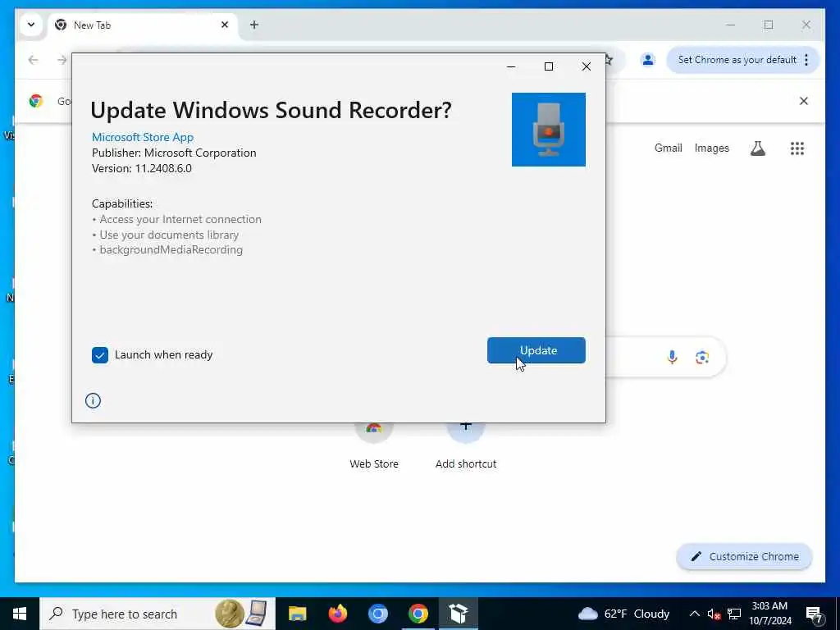840x630 pixels.
Task: Select the New Tab tab in Chrome
Action: [142, 25]
